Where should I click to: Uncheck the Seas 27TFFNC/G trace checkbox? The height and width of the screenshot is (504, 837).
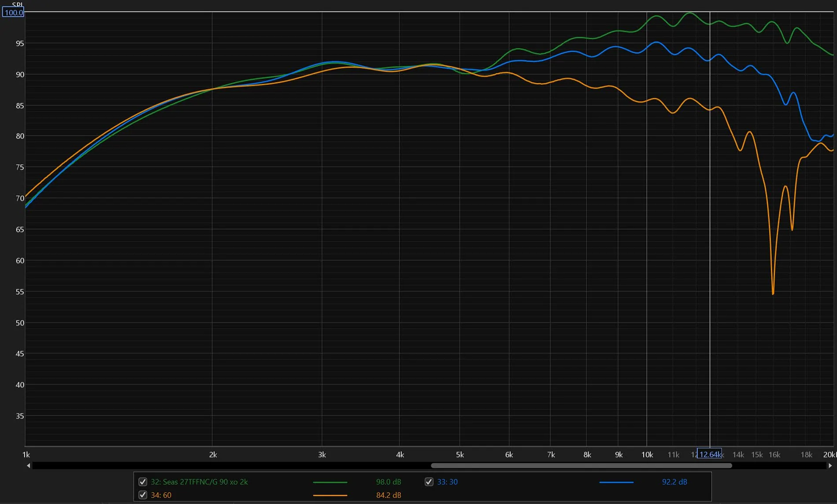[143, 482]
